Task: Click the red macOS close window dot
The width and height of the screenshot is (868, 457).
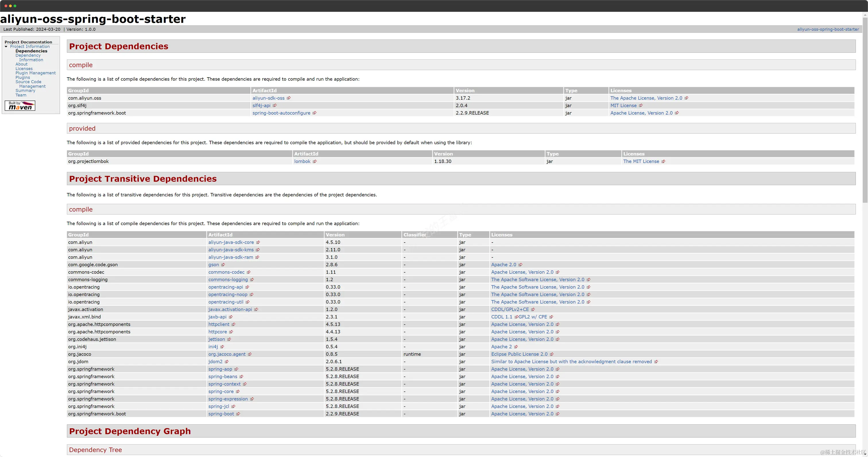Action: tap(6, 6)
